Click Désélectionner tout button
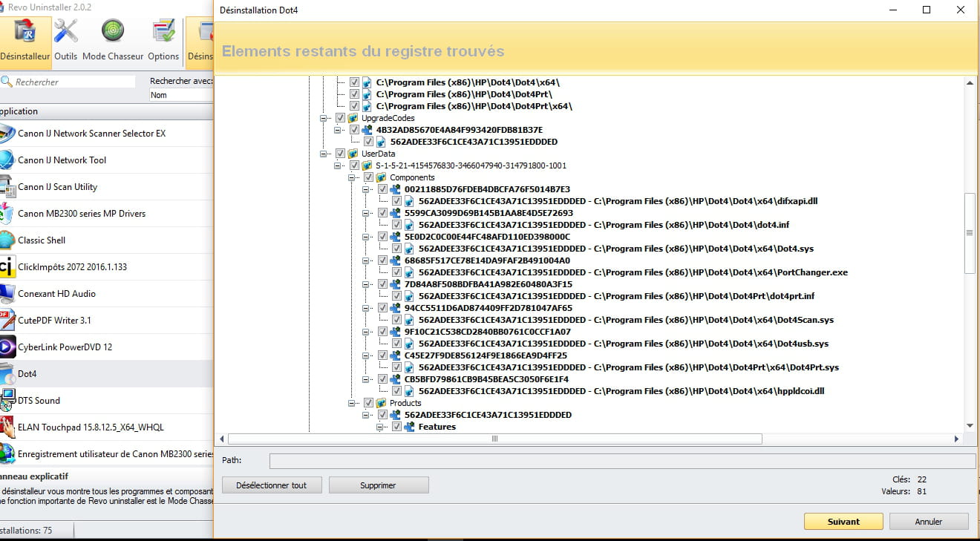980x541 pixels. click(x=272, y=485)
